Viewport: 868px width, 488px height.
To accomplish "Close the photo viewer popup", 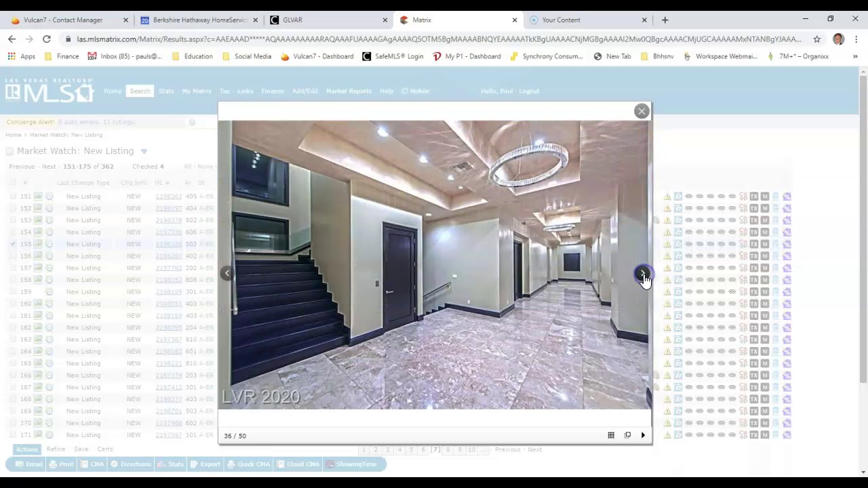I will [x=642, y=111].
